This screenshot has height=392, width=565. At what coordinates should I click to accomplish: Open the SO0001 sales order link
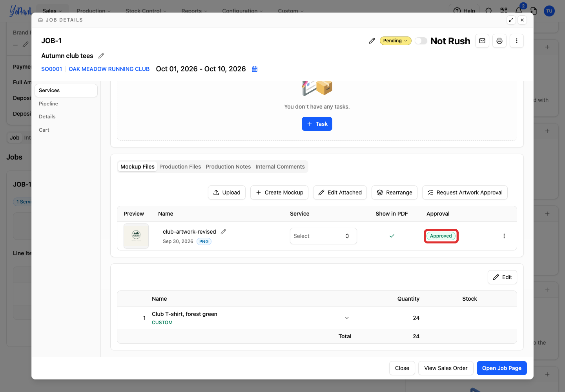52,69
